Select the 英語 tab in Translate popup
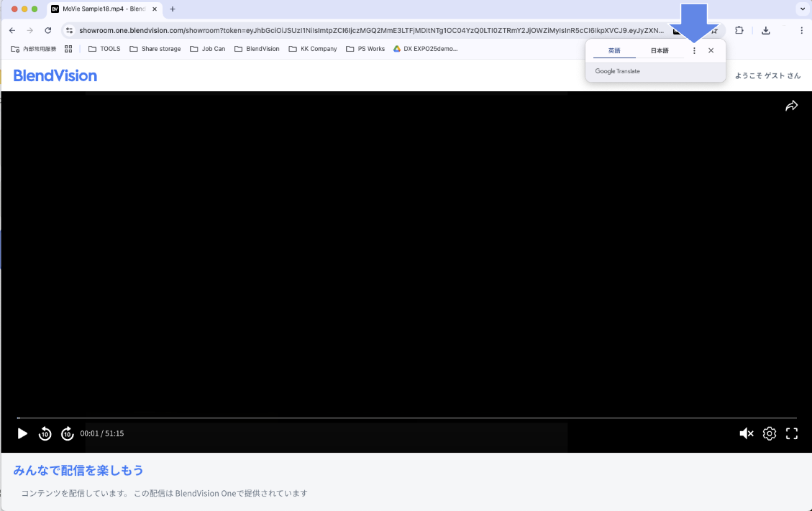This screenshot has height=511, width=812. [x=614, y=51]
